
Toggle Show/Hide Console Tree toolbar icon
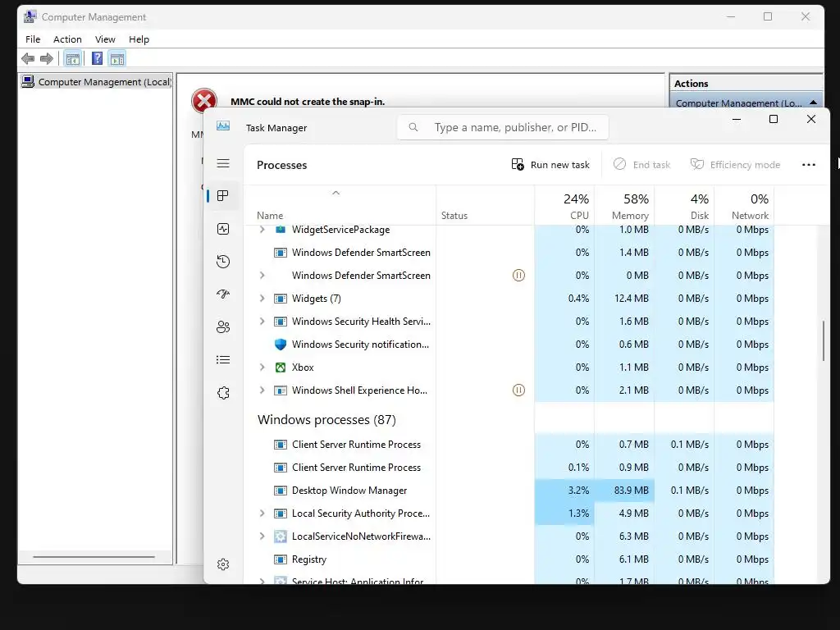pos(73,58)
